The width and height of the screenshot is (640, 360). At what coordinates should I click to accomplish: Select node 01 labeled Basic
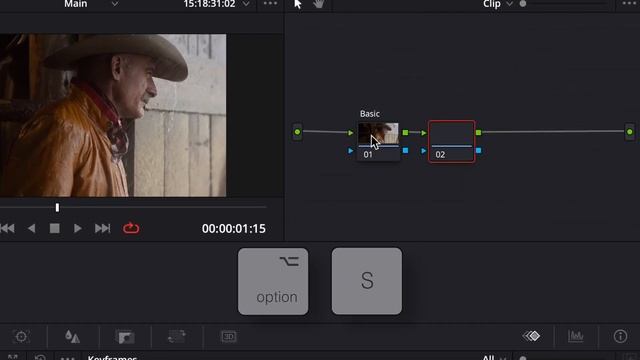pos(378,141)
